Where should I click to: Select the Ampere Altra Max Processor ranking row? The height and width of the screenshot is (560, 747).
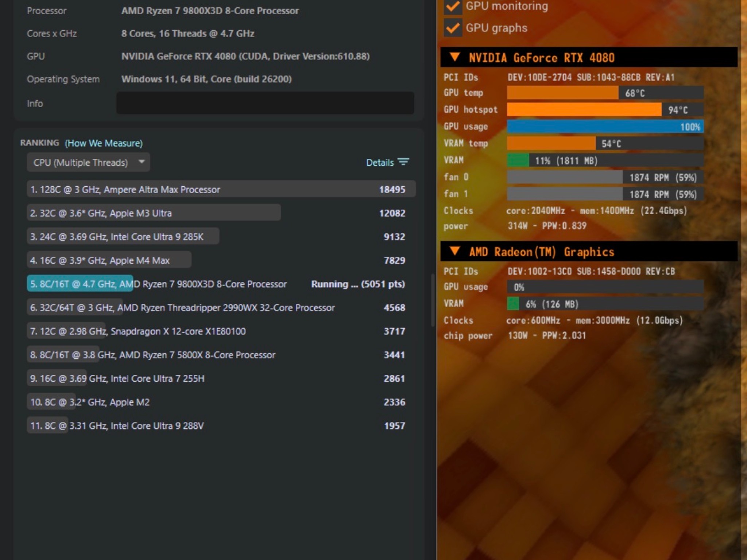(221, 189)
